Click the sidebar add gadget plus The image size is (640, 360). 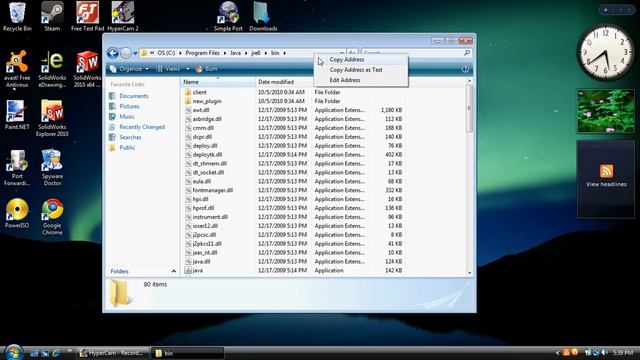pos(606,9)
